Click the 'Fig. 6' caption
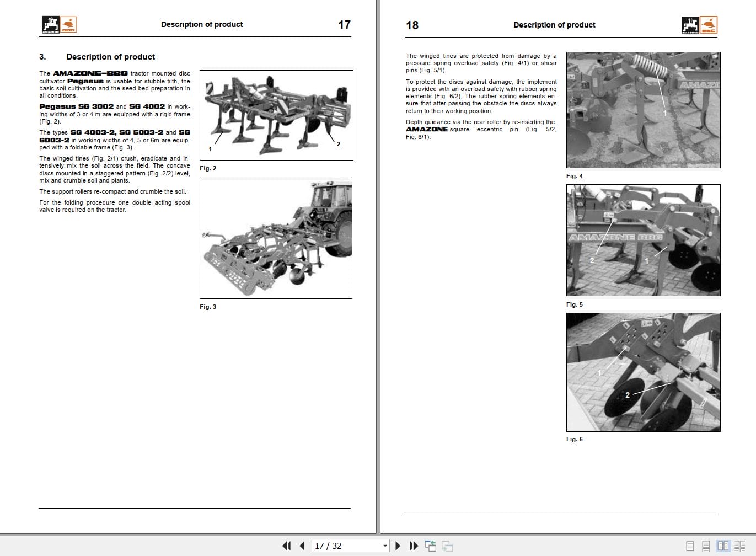The height and width of the screenshot is (556, 756). [x=575, y=439]
